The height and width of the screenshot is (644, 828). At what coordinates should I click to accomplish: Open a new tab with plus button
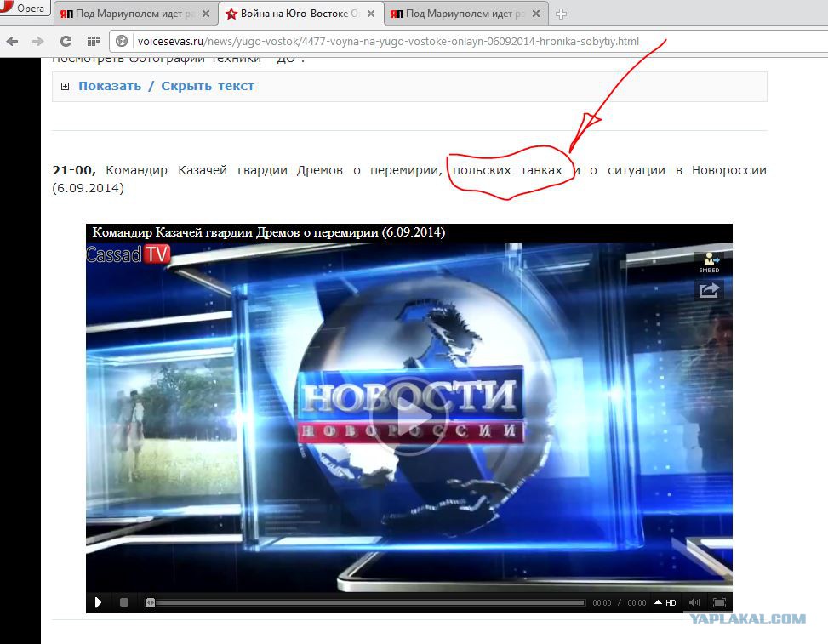point(562,14)
